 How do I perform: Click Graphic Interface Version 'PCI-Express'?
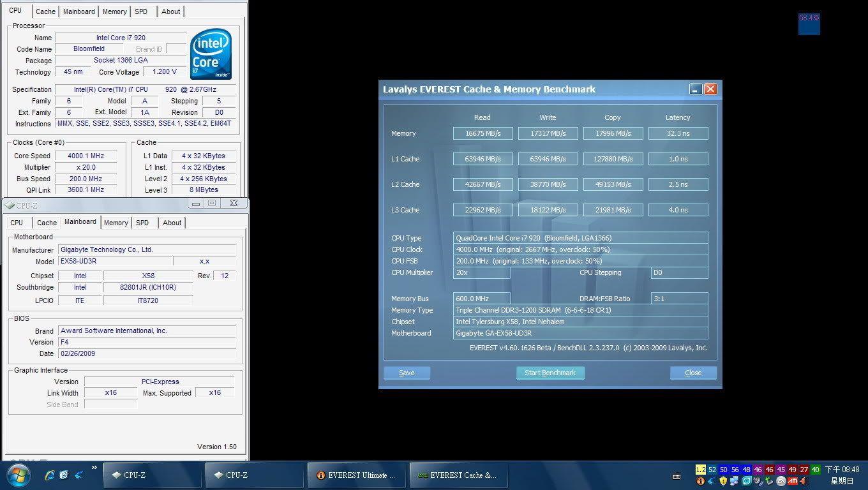tap(160, 382)
